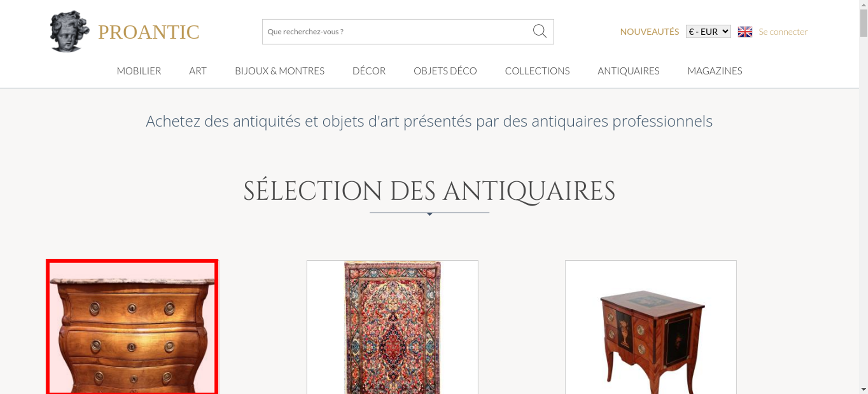The image size is (868, 394).
Task: Open the currency EUR dropdown
Action: (x=708, y=32)
